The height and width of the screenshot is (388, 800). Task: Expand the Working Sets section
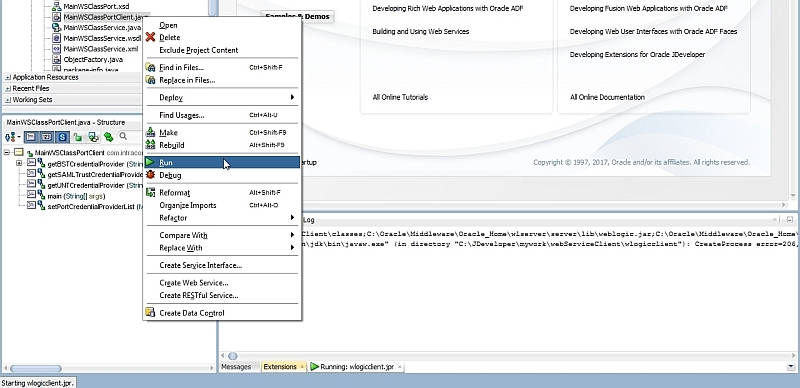click(x=8, y=100)
